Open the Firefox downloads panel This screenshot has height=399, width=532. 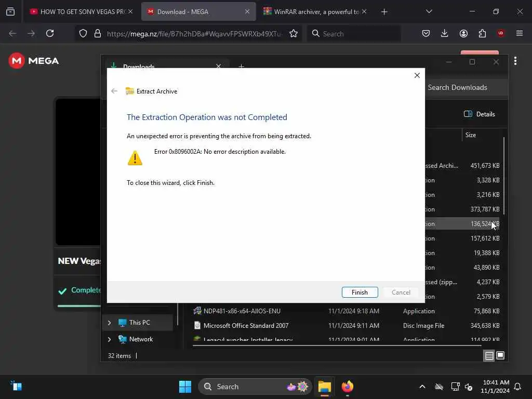(x=445, y=33)
